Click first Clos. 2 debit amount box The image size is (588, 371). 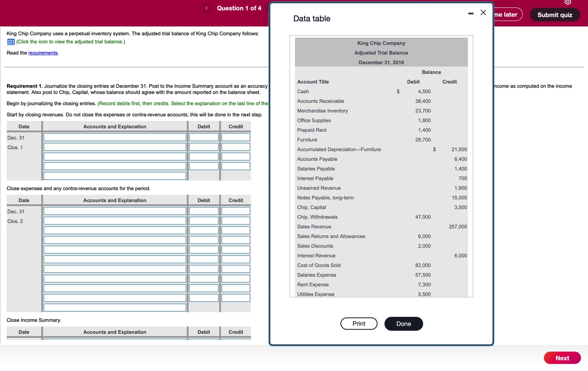(x=204, y=211)
